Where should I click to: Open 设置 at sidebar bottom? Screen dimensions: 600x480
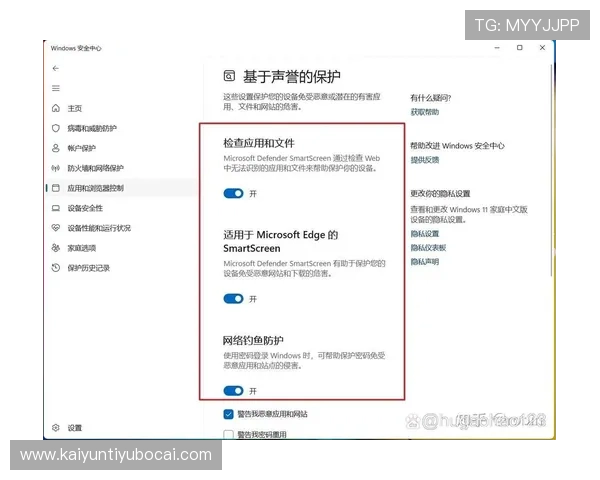75,428
